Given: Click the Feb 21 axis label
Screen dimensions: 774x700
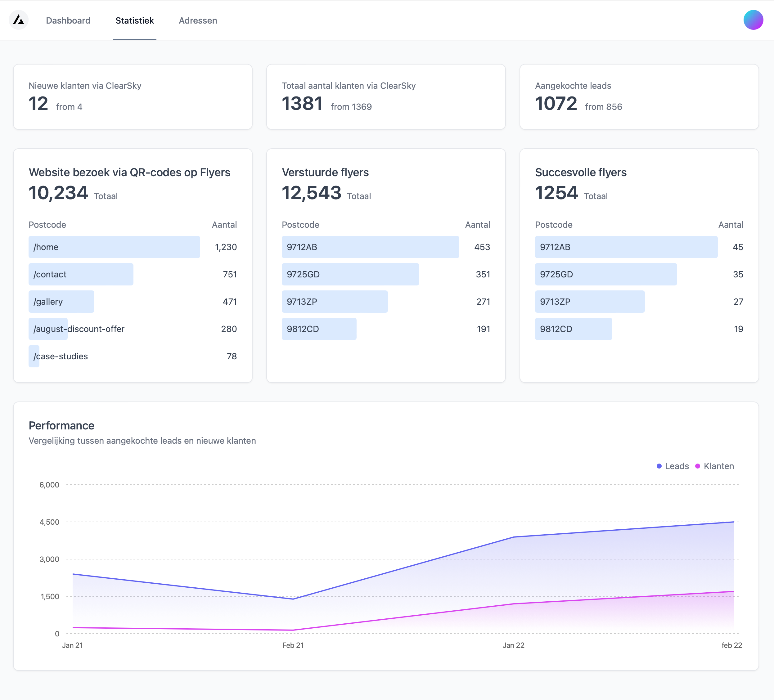Looking at the screenshot, I should tap(293, 645).
